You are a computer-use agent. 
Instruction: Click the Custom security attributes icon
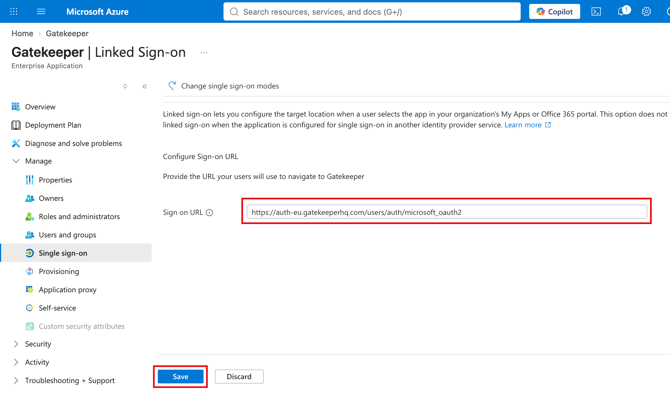[29, 326]
